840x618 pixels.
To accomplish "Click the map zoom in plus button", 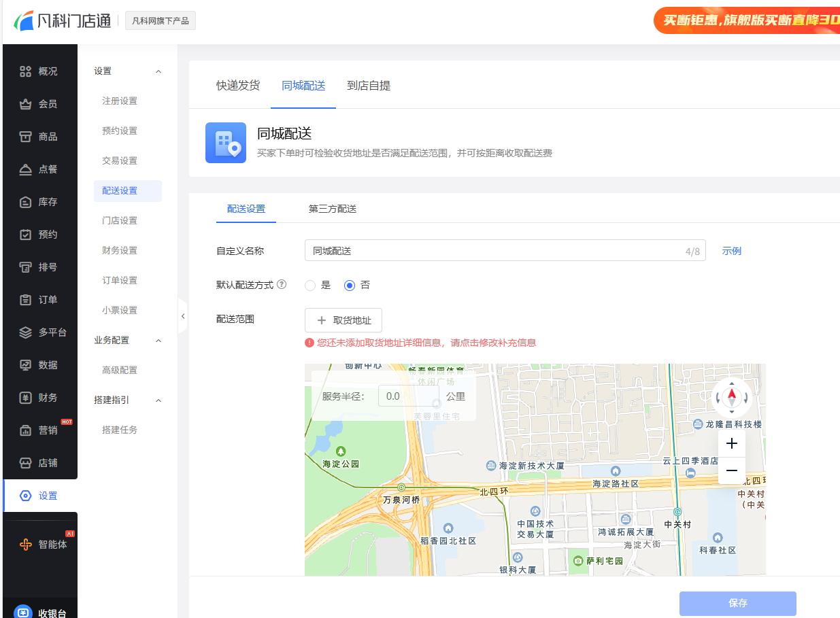I will pos(732,444).
